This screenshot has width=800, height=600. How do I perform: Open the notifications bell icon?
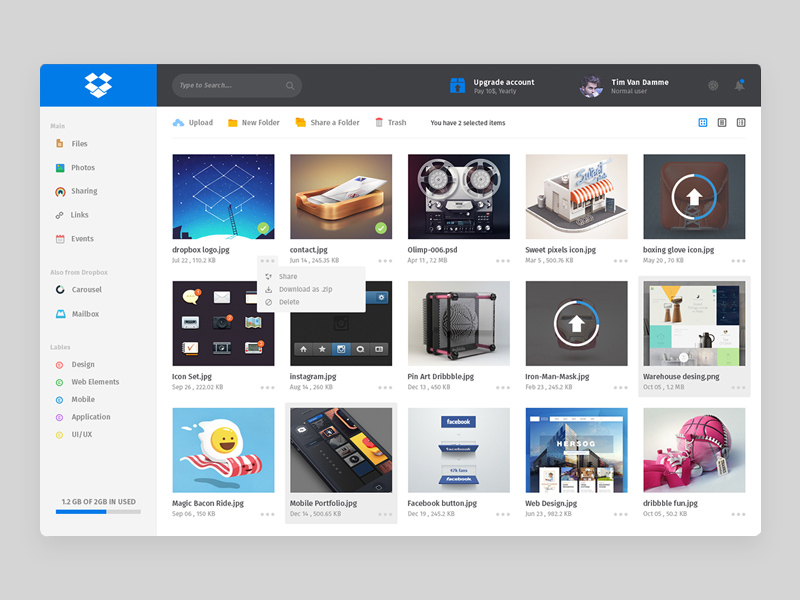click(x=740, y=85)
